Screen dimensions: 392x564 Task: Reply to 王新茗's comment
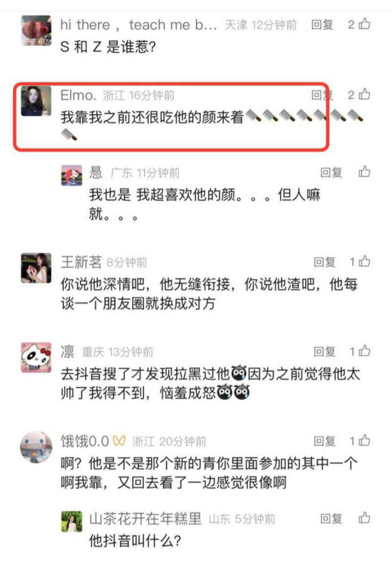pos(325,262)
